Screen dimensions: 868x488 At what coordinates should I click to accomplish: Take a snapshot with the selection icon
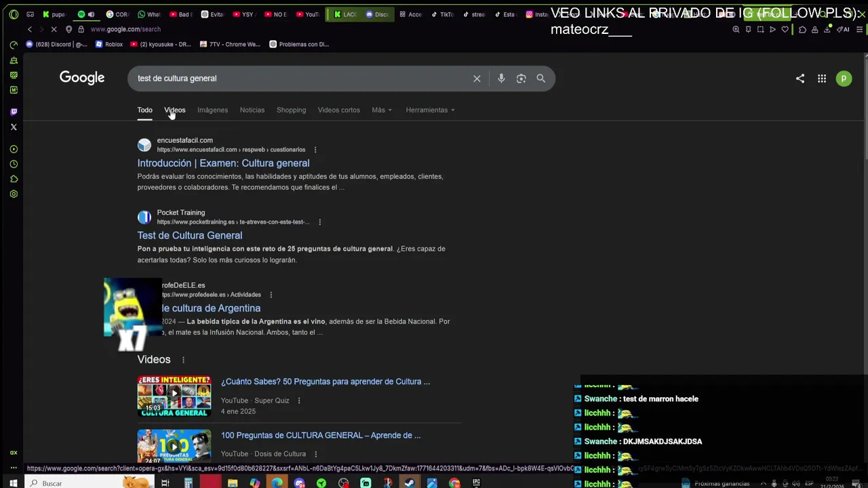point(760,29)
